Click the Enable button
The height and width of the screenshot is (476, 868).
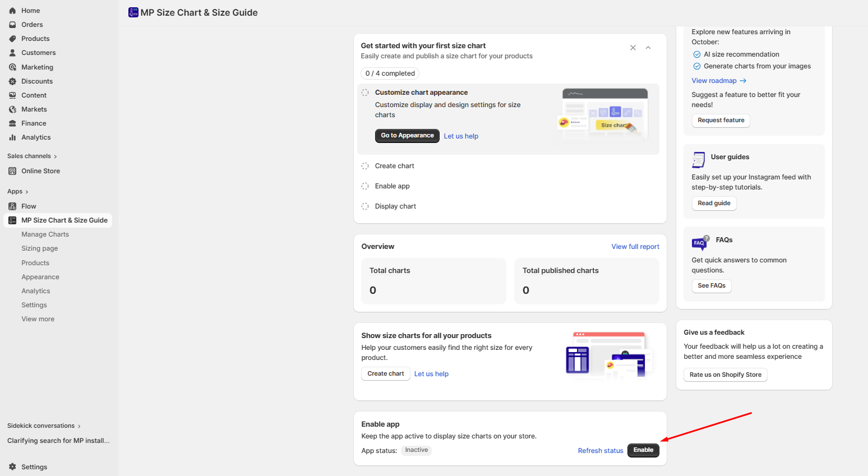643,450
